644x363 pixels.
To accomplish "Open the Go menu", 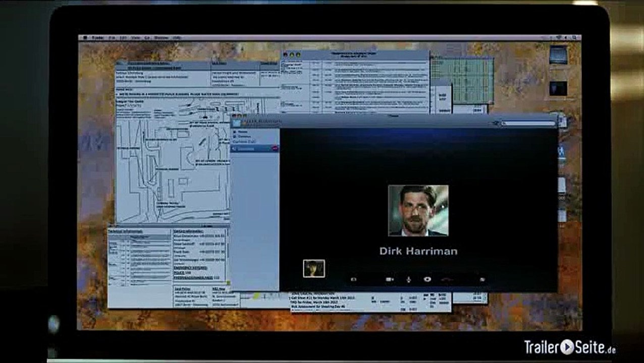I will pyautogui.click(x=147, y=38).
